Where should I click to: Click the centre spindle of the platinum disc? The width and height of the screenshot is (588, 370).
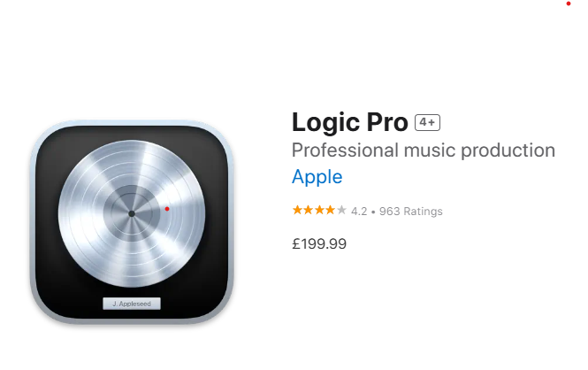tap(132, 213)
